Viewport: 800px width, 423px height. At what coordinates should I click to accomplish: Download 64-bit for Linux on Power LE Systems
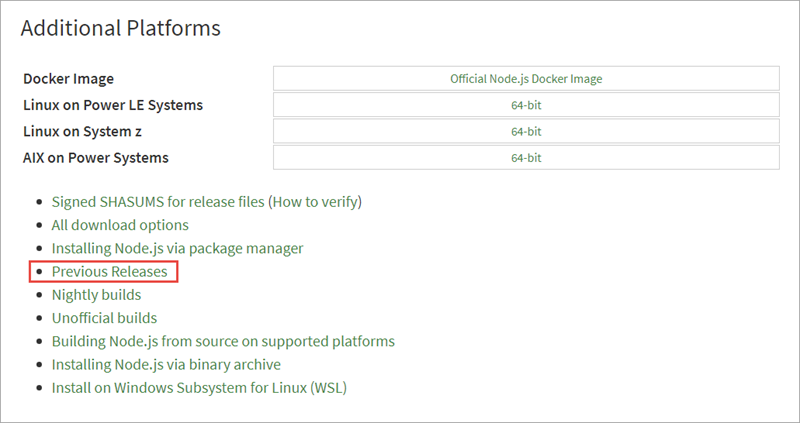(526, 105)
